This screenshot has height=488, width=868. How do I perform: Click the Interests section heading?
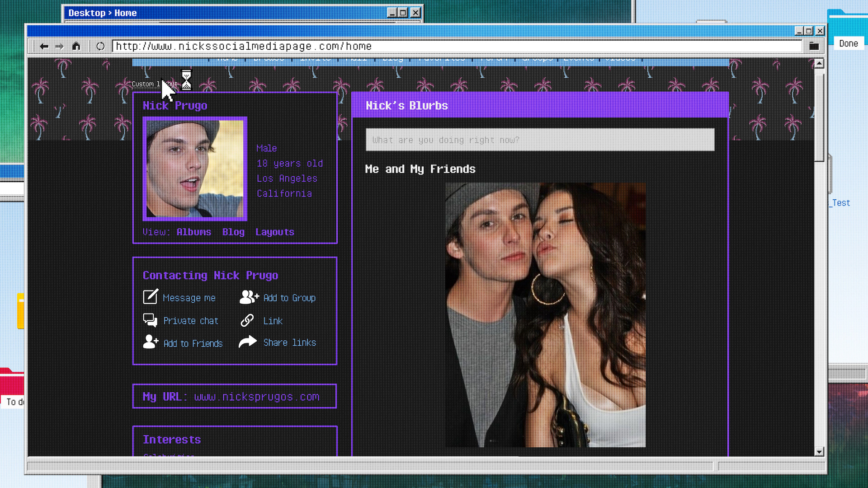coord(172,440)
